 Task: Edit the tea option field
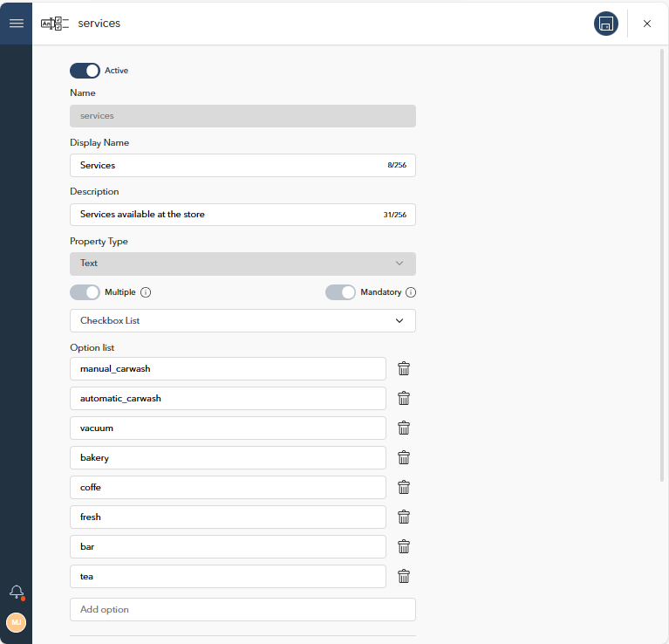228,576
